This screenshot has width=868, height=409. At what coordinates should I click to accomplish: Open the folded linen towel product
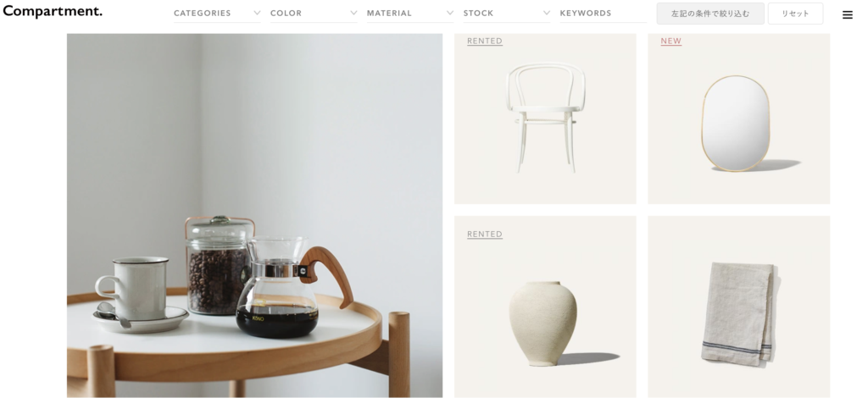tap(738, 307)
